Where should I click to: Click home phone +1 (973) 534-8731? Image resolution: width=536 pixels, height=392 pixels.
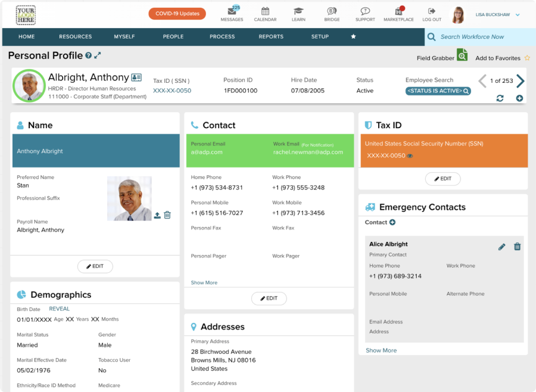tap(217, 188)
